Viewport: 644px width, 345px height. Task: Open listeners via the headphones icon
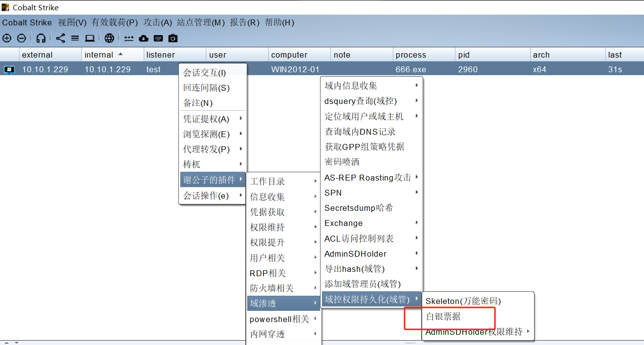pyautogui.click(x=41, y=38)
